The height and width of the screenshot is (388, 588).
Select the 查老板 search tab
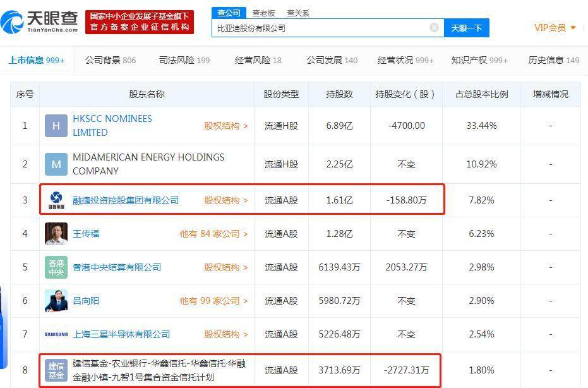pos(263,13)
